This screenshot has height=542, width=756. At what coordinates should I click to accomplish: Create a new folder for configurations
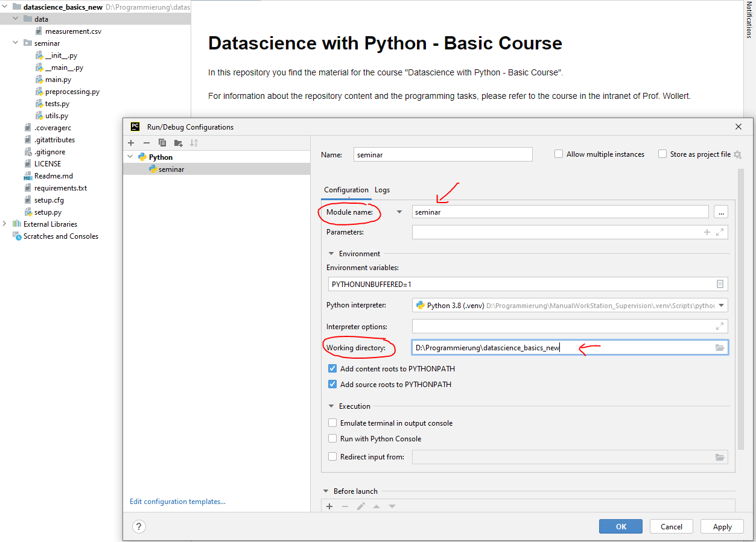click(177, 143)
